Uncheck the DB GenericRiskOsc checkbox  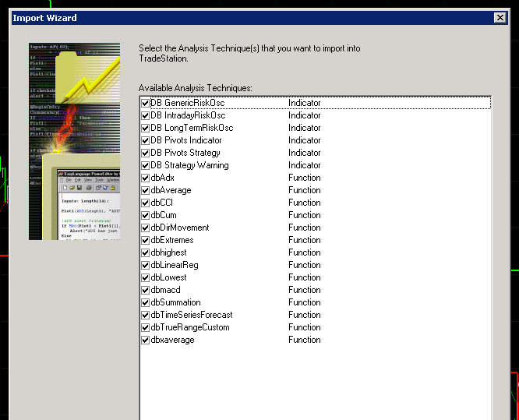tap(146, 103)
